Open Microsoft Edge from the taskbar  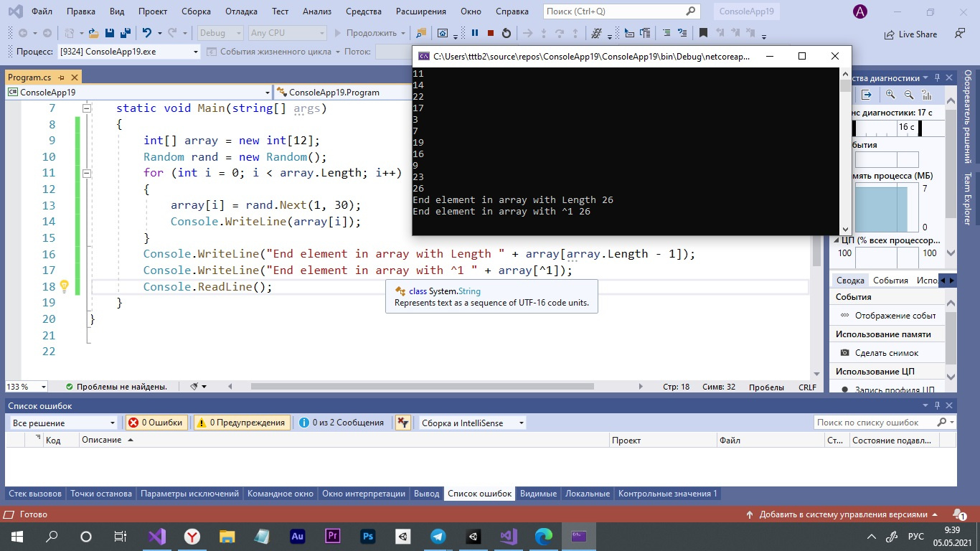point(544,536)
